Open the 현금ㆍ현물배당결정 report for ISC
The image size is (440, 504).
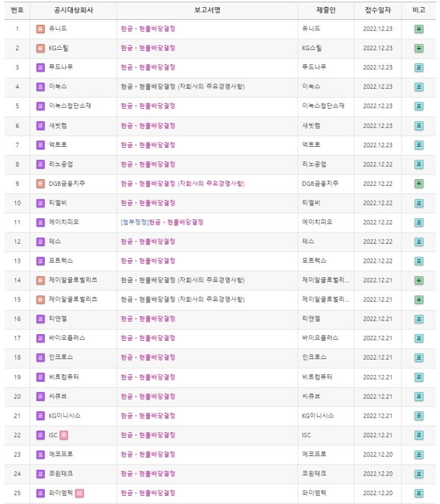coord(148,435)
